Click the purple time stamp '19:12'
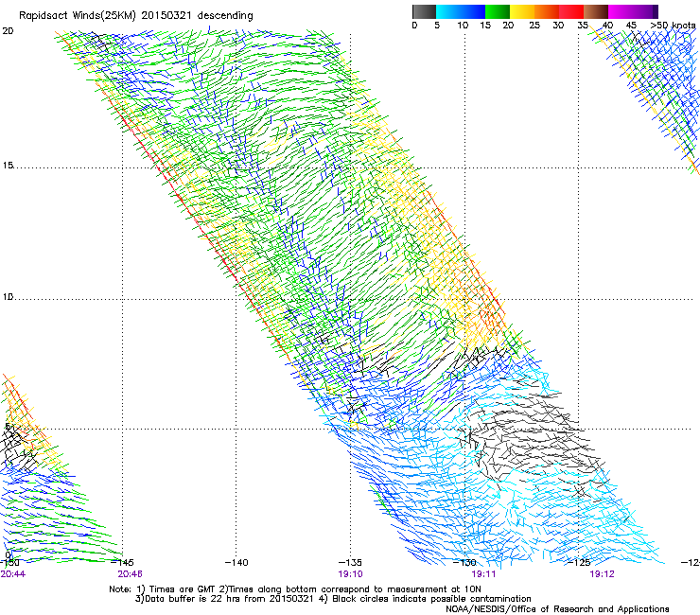 [602, 574]
